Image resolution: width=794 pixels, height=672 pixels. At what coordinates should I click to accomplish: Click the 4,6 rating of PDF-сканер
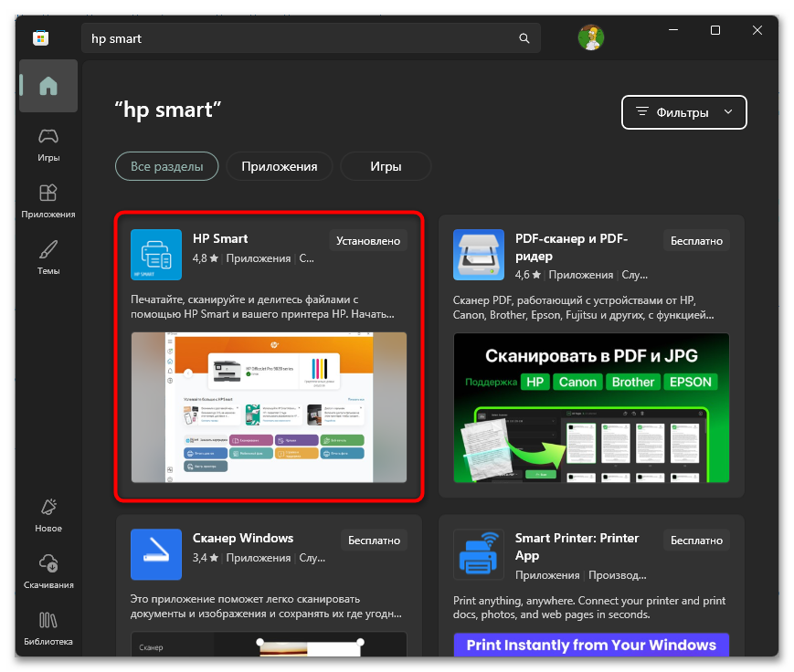point(527,275)
